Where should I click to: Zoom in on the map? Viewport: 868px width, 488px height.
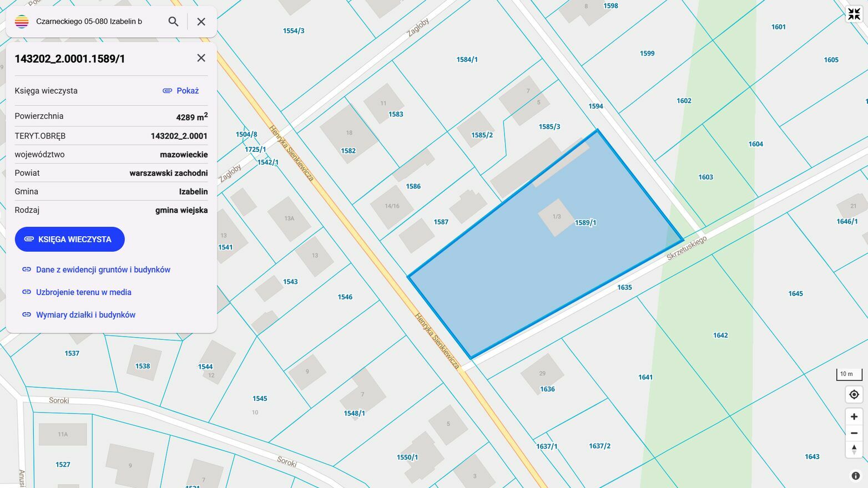pos(854,416)
